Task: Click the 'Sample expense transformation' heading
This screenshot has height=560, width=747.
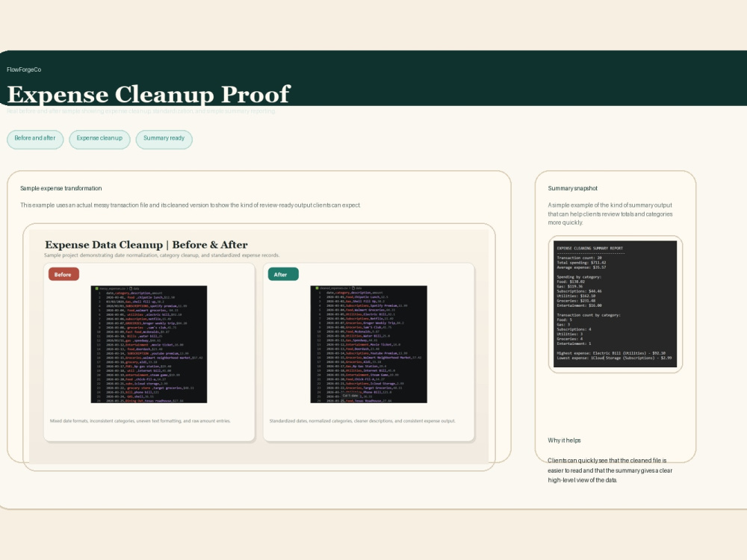Action: (x=61, y=189)
